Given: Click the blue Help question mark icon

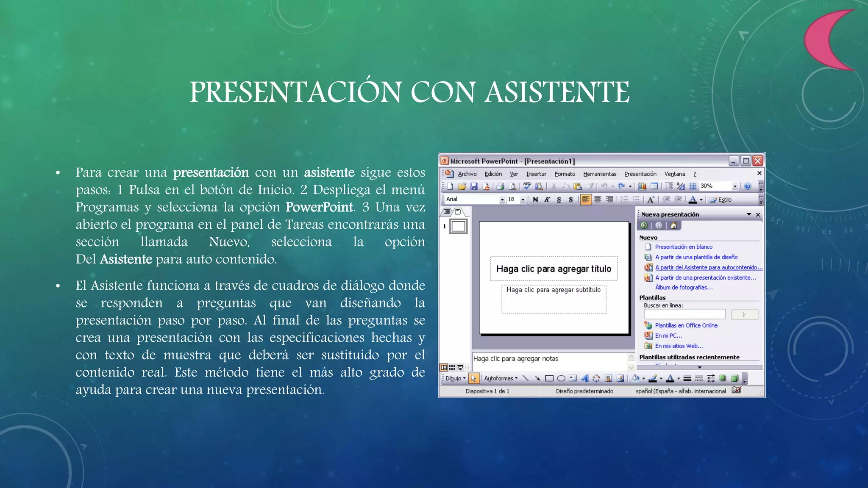Looking at the screenshot, I should [748, 186].
